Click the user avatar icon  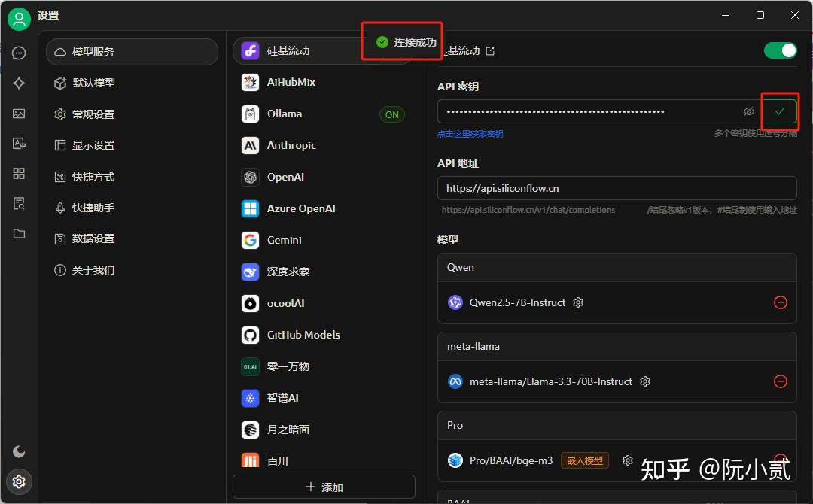coord(19,19)
